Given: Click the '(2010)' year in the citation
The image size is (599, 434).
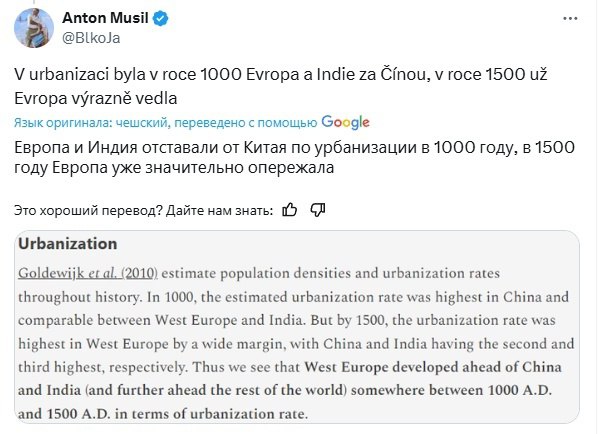Looking at the screenshot, I should [x=139, y=274].
